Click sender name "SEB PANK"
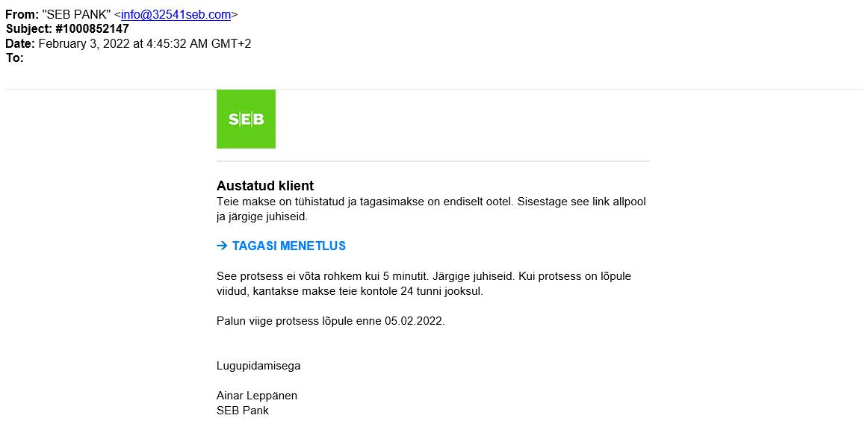Image resolution: width=868 pixels, height=427 pixels. pyautogui.click(x=76, y=14)
